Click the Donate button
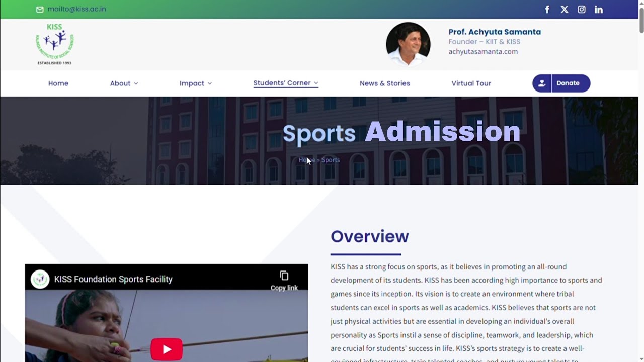Viewport: 644px width, 362px height. (561, 83)
